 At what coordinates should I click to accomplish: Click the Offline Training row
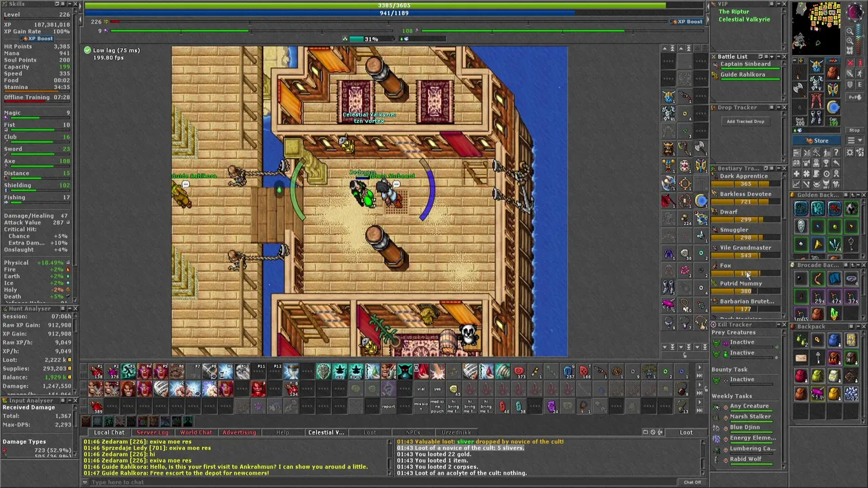[x=37, y=98]
